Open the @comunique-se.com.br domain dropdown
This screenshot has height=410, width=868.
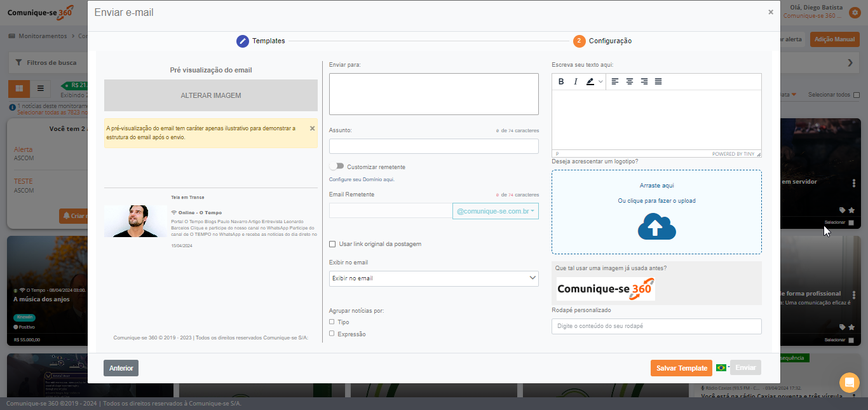[496, 211]
